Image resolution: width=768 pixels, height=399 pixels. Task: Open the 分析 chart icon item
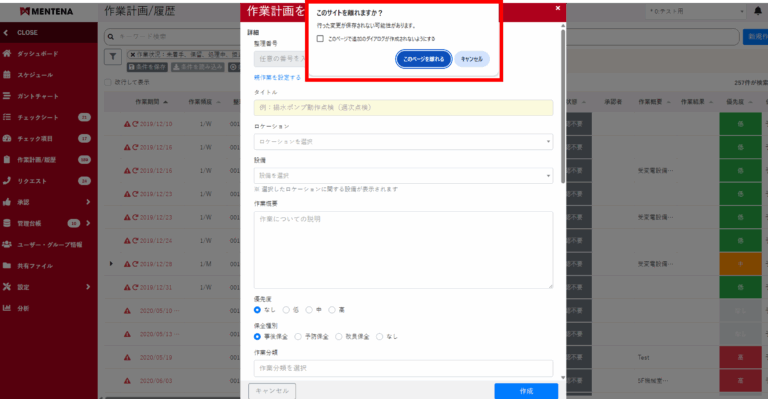click(x=7, y=308)
